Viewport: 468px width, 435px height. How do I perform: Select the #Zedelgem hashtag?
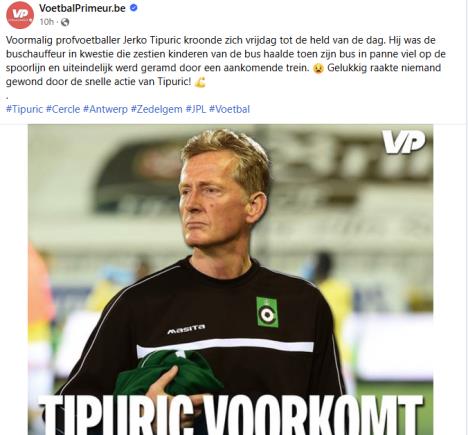156,109
